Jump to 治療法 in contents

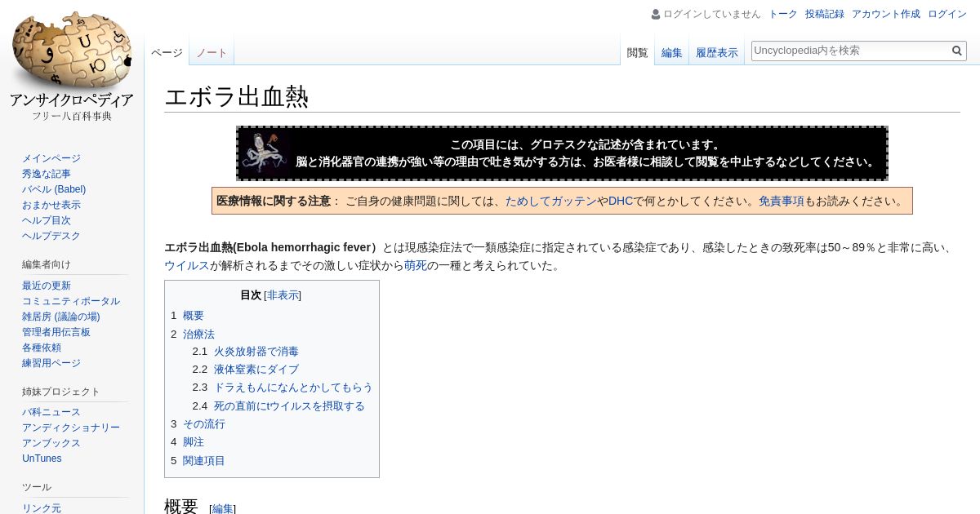(198, 335)
